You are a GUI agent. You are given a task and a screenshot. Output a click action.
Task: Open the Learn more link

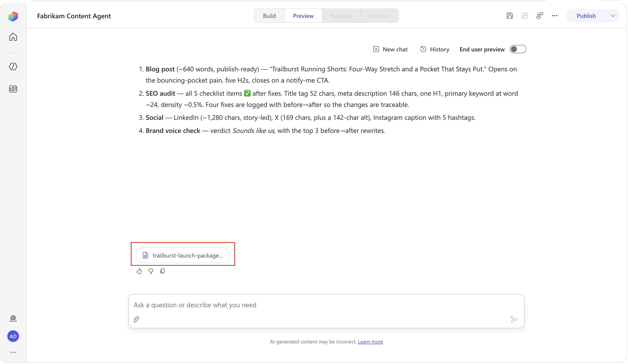tap(370, 342)
